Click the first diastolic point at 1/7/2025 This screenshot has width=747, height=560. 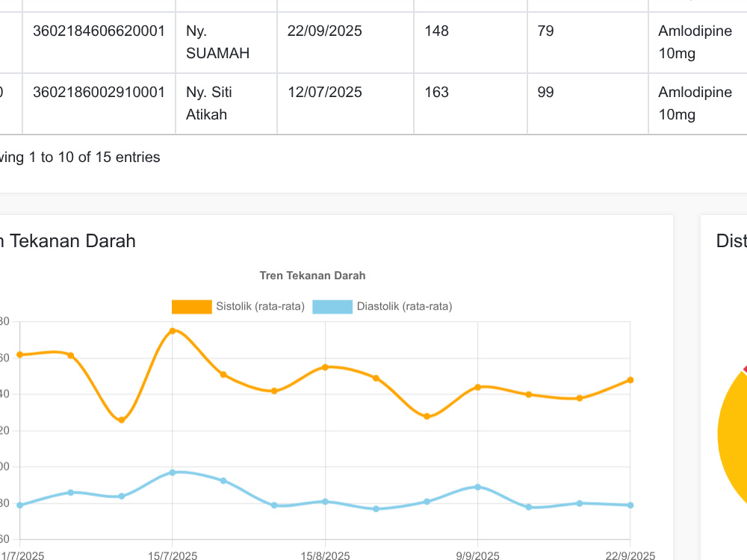point(20,505)
